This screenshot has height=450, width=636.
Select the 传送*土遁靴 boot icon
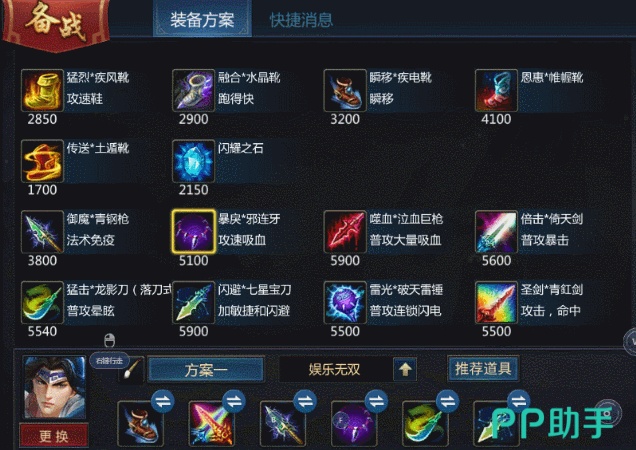pyautogui.click(x=42, y=161)
